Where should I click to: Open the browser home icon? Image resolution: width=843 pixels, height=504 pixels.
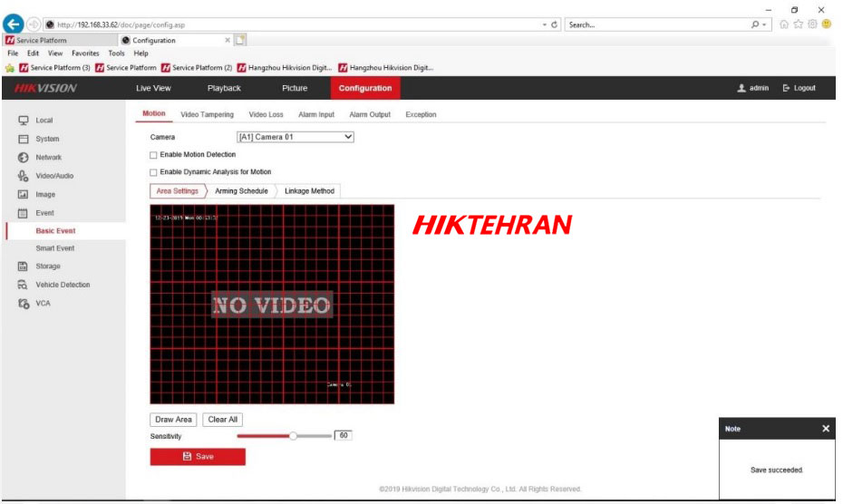point(784,24)
